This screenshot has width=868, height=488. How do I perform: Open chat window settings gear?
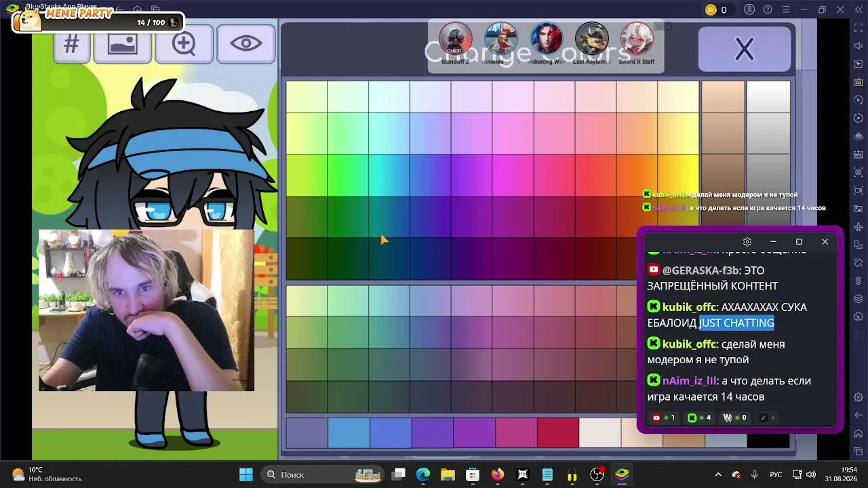click(747, 242)
